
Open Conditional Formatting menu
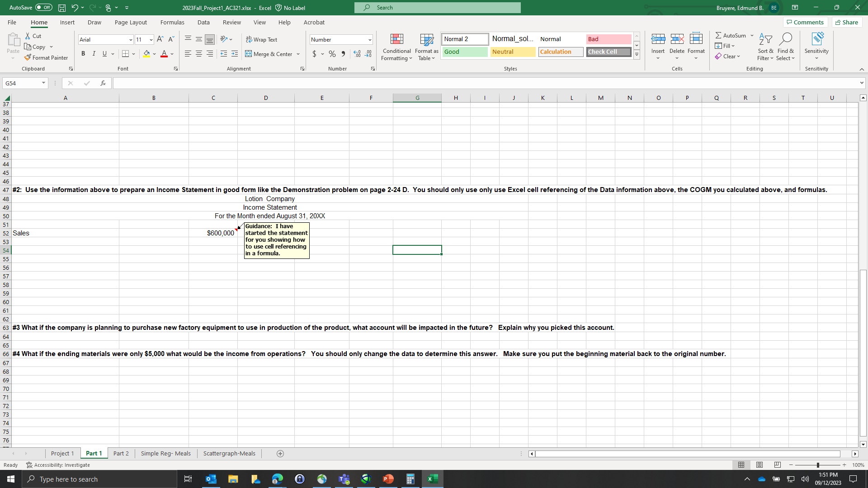coord(396,47)
